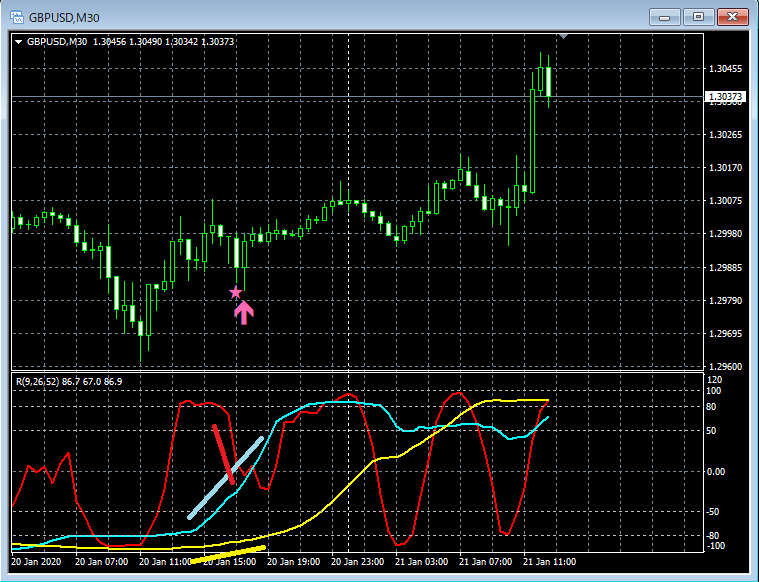Click price scale value 1.29695
Image resolution: width=759 pixels, height=582 pixels.
725,334
